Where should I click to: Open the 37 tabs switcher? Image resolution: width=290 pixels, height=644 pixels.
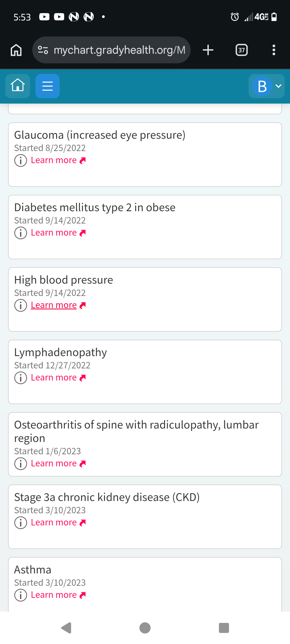(242, 50)
